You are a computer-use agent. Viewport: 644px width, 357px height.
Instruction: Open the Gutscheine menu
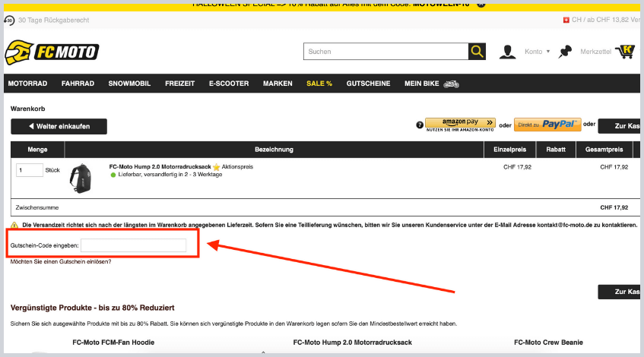pos(369,84)
